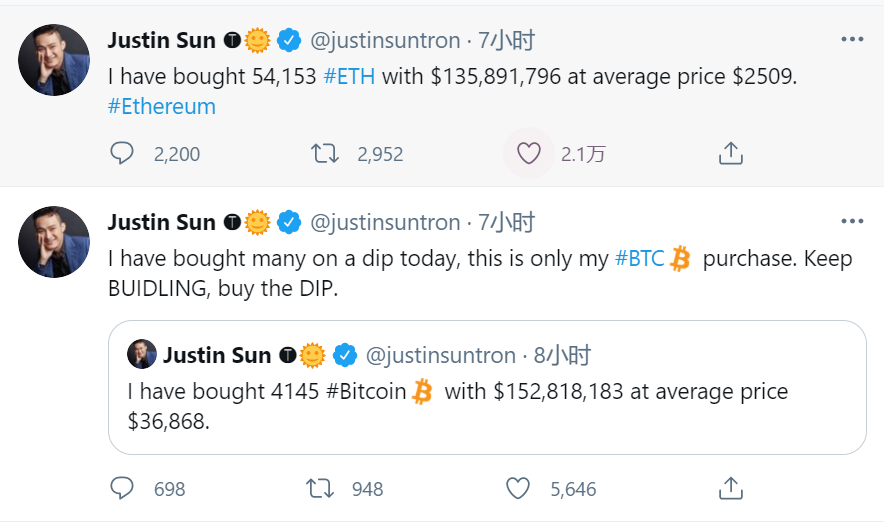Like the ETH purchase tweet

tap(528, 153)
